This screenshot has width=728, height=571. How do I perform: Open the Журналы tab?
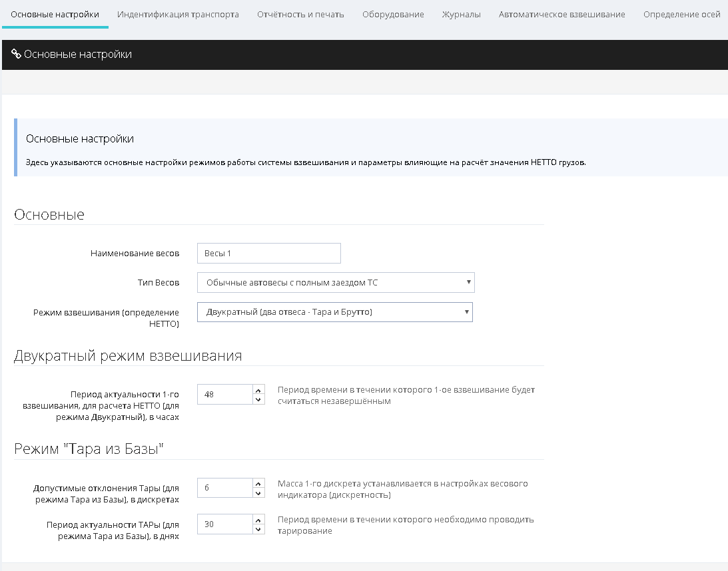coord(461,14)
